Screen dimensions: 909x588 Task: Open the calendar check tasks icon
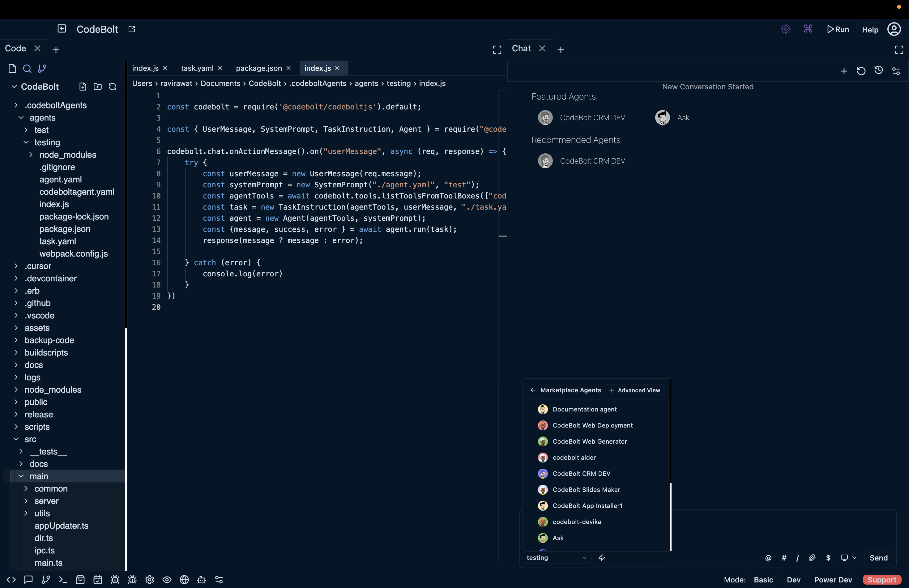pyautogui.click(x=98, y=580)
